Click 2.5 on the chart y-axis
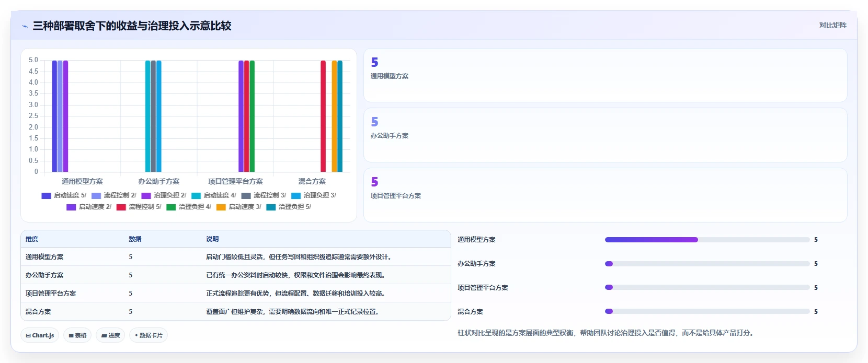Image resolution: width=868 pixels, height=363 pixels. 33,116
